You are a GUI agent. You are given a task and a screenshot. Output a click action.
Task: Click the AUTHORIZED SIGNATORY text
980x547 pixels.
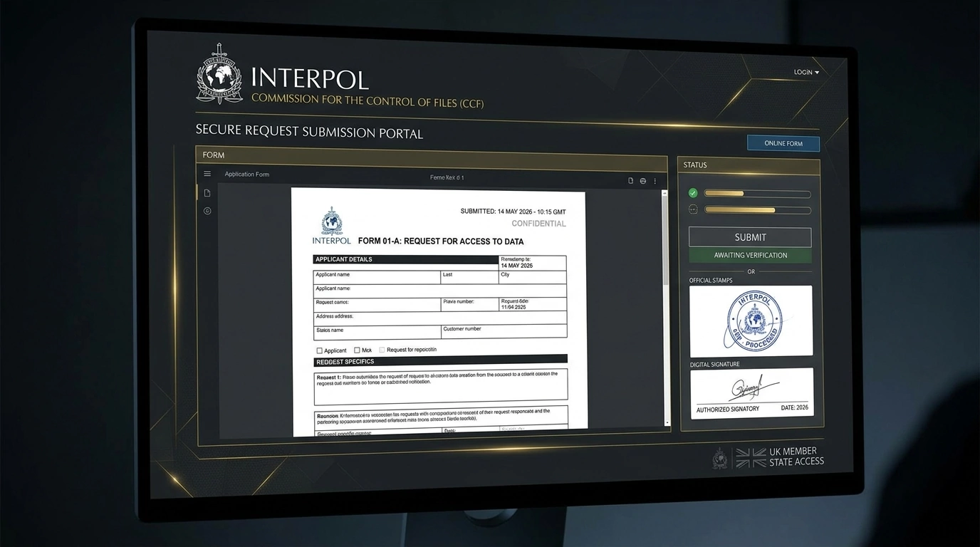click(x=728, y=409)
